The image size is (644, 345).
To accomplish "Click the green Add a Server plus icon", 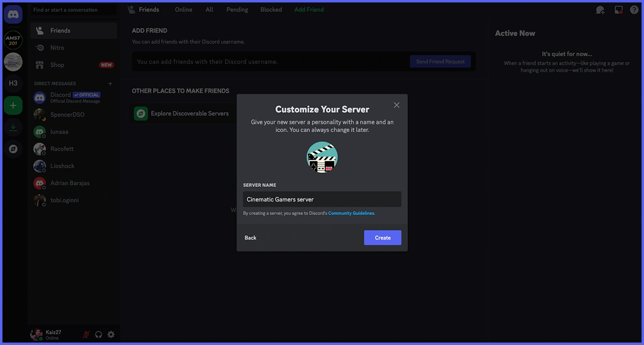I will click(13, 105).
